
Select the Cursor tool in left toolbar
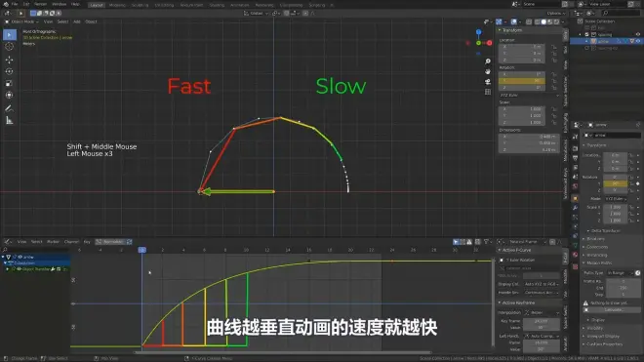click(9, 47)
